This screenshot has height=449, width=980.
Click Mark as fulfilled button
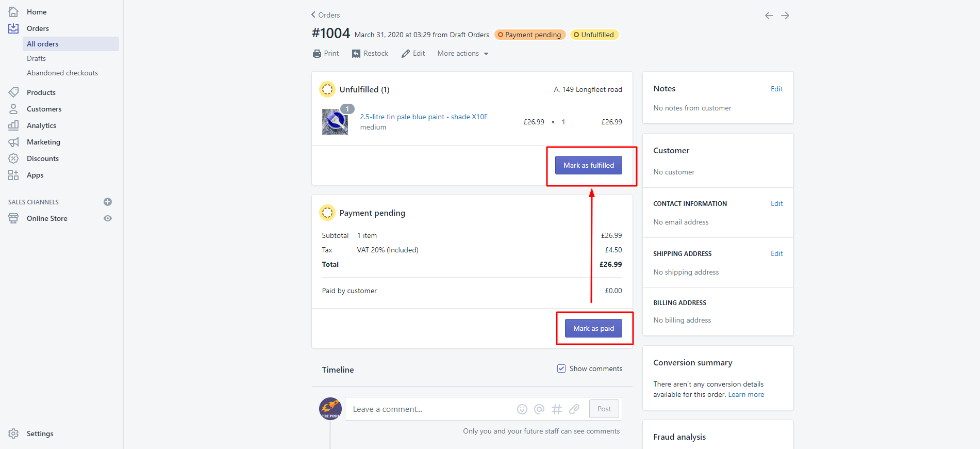click(589, 165)
